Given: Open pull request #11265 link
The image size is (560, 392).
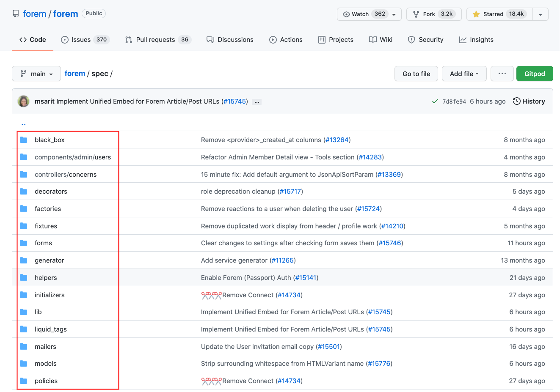Looking at the screenshot, I should 283,260.
